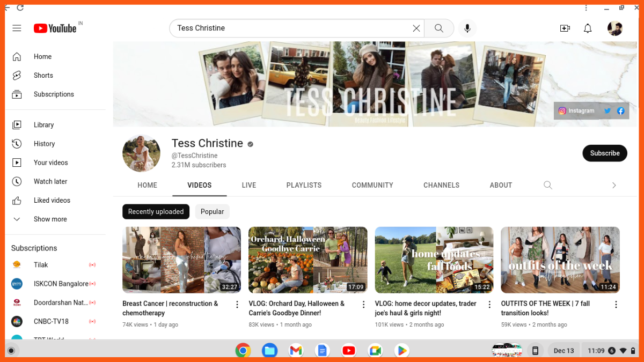Image resolution: width=644 pixels, height=362 pixels.
Task: Open the notifications bell
Action: [588, 28]
